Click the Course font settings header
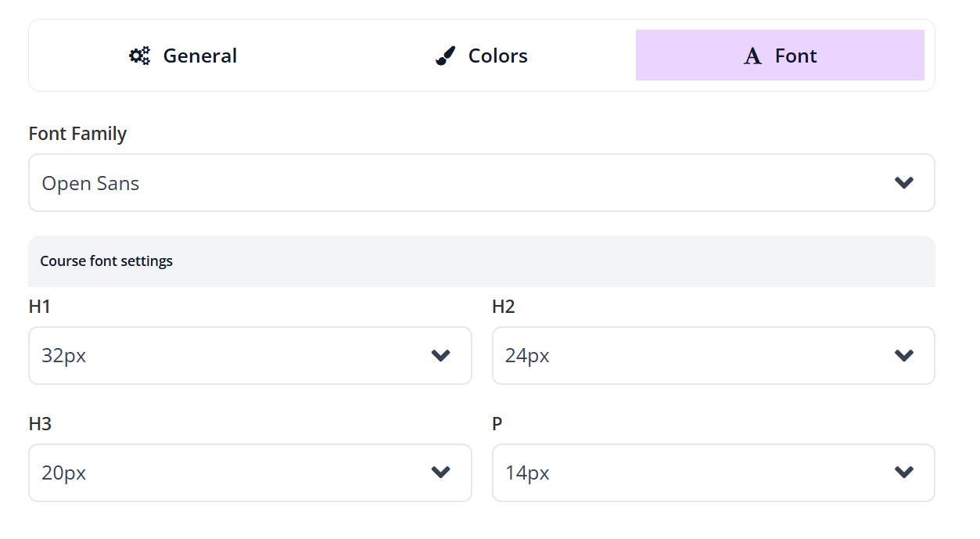The width and height of the screenshot is (980, 539). (106, 261)
